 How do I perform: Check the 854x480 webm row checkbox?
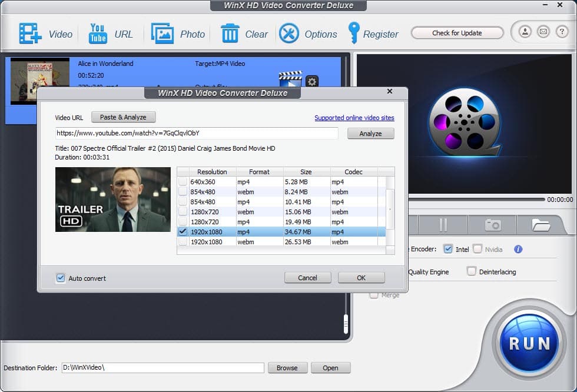pos(183,192)
